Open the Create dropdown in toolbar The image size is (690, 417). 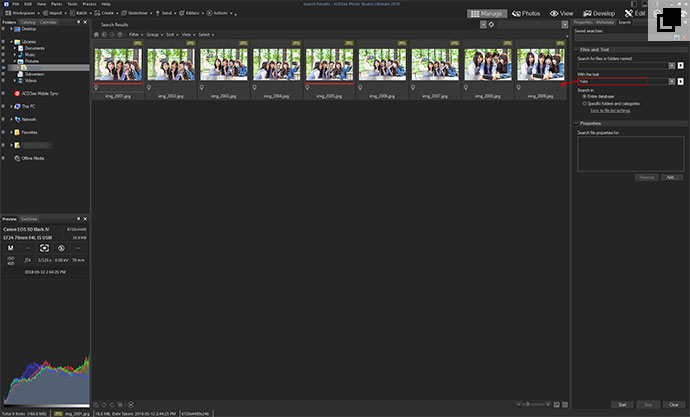point(106,13)
